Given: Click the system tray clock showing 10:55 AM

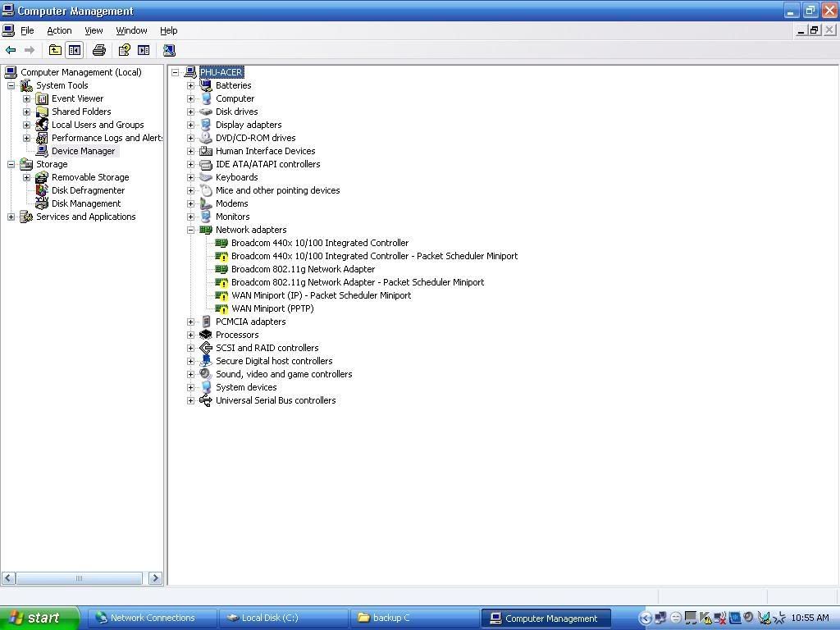Looking at the screenshot, I should tap(810, 619).
